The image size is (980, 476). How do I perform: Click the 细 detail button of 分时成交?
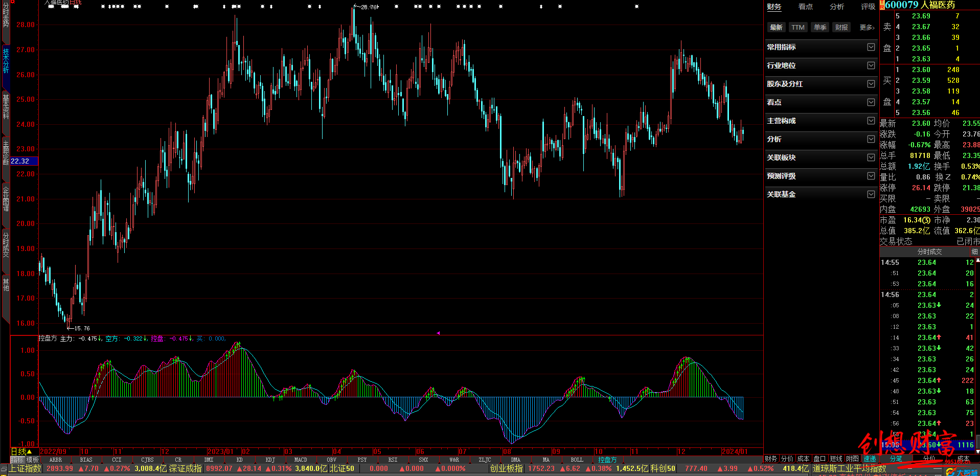pyautogui.click(x=974, y=252)
